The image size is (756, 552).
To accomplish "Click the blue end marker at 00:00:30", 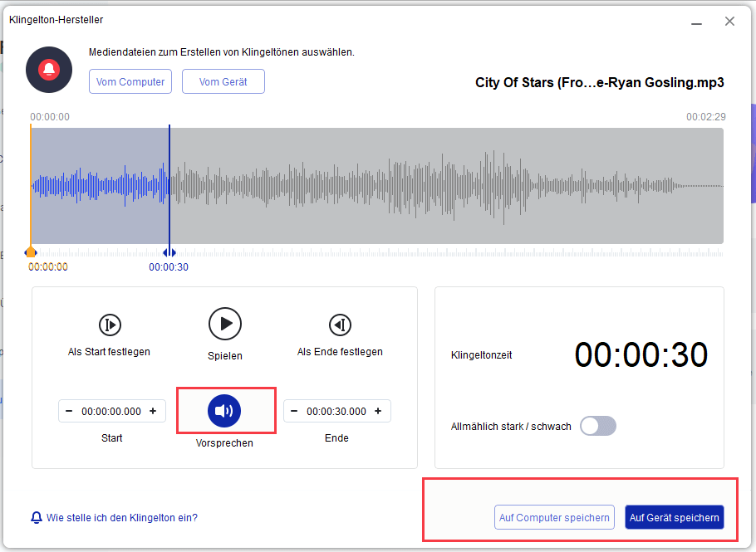I will tap(169, 252).
